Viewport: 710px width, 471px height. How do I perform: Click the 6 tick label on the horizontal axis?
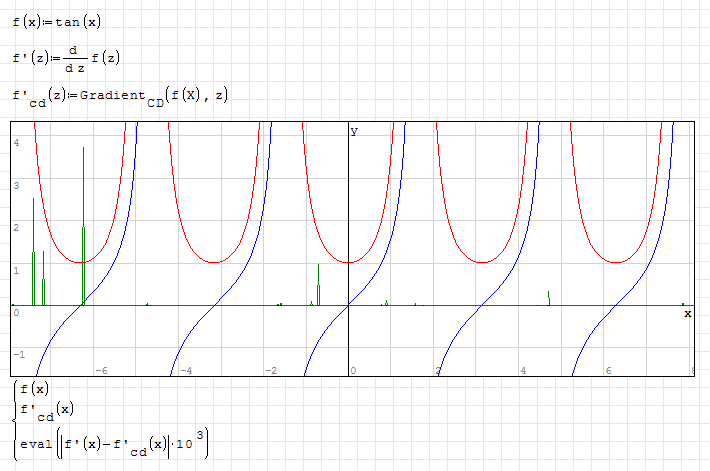(609, 371)
